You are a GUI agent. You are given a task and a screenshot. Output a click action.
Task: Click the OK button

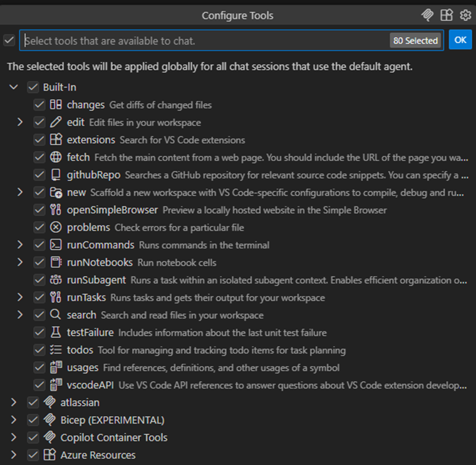(460, 39)
